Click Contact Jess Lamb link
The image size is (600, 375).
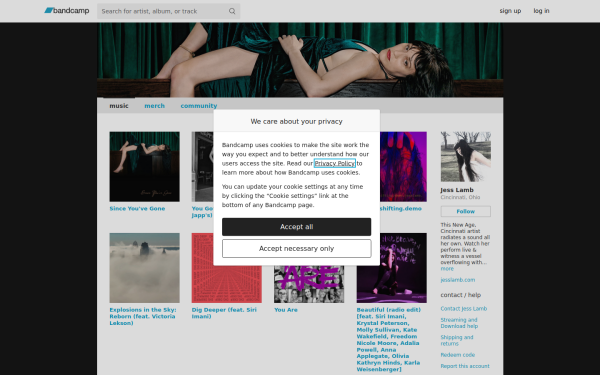coord(464,308)
